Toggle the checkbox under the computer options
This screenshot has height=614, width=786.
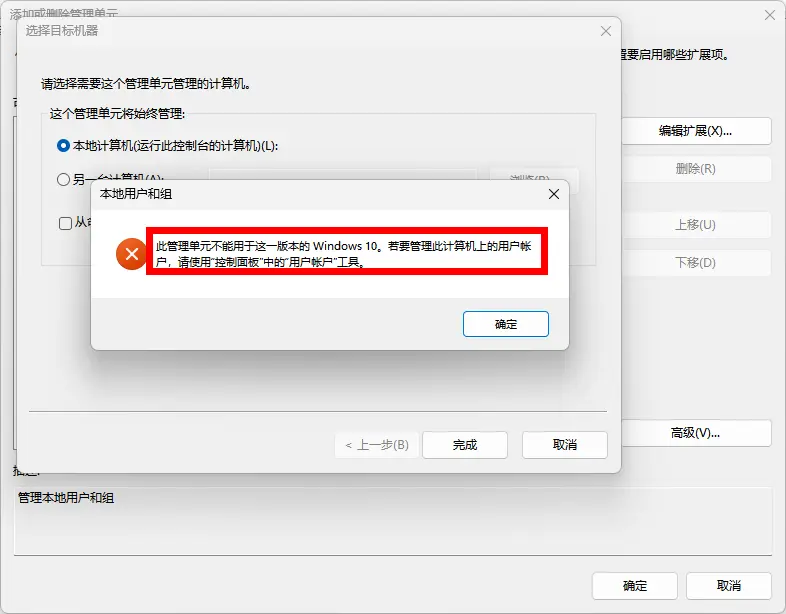click(66, 223)
